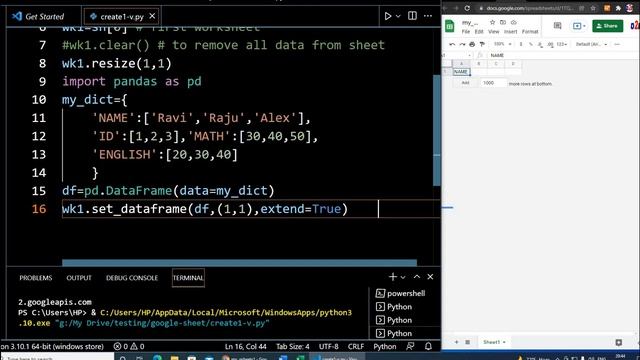Open the editor More Actions menu
Image resolution: width=640 pixels, height=360 pixels.
(x=428, y=16)
